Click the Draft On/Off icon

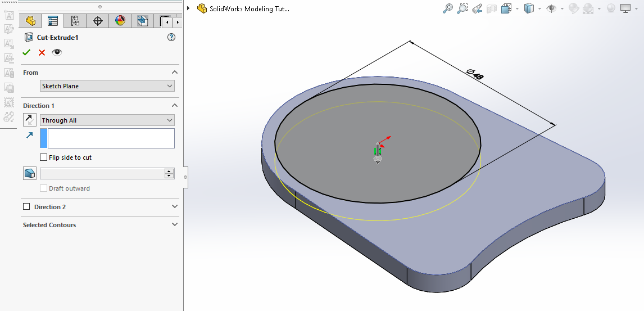click(30, 173)
